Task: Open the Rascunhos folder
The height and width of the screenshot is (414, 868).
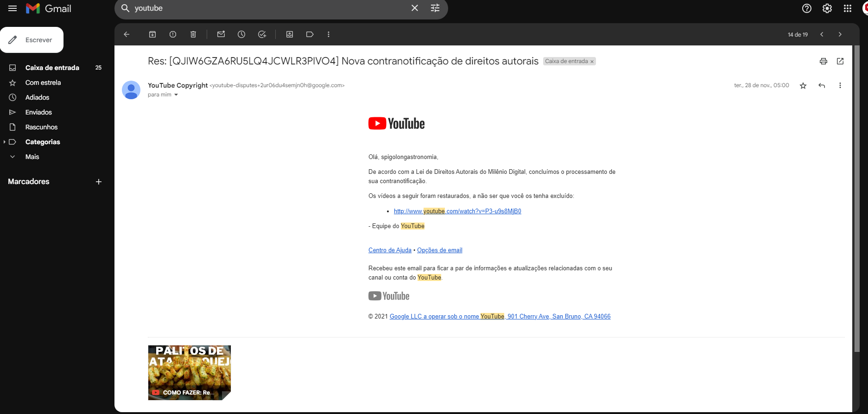Action: 41,127
